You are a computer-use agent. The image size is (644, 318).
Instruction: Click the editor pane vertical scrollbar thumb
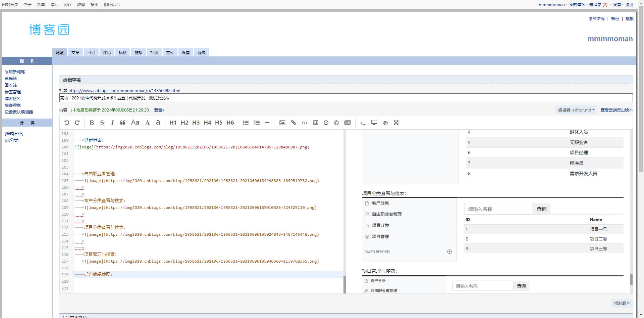tap(344, 284)
